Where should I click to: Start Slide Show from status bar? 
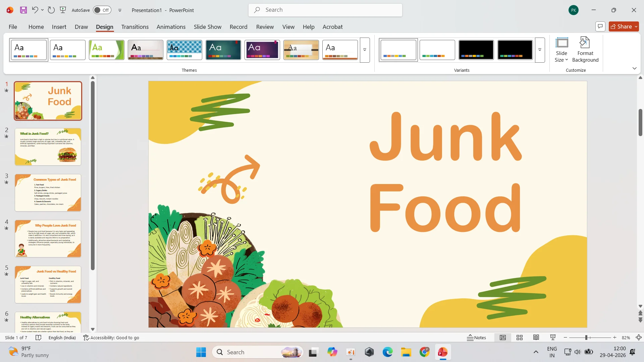click(553, 338)
